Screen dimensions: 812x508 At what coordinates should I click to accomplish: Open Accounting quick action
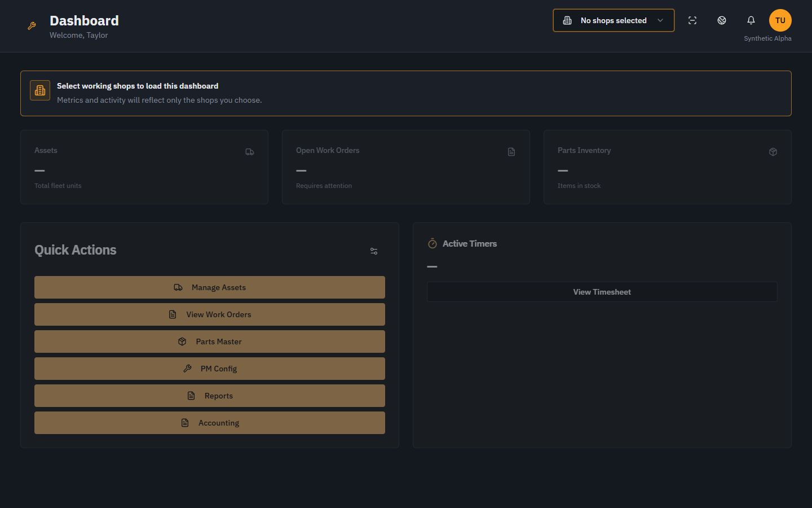click(x=210, y=423)
